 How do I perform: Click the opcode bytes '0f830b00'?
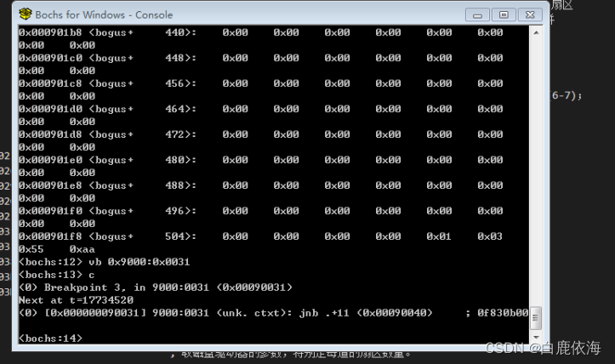tap(503, 313)
